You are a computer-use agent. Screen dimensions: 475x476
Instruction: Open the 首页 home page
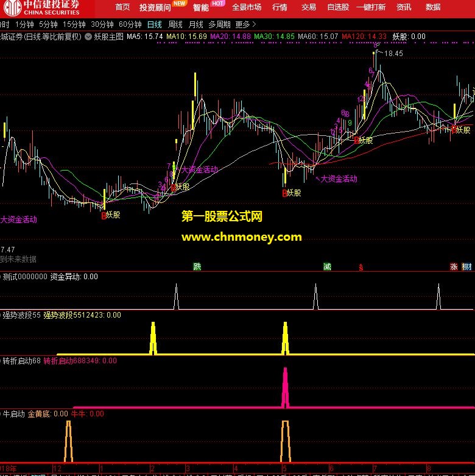click(x=122, y=7)
